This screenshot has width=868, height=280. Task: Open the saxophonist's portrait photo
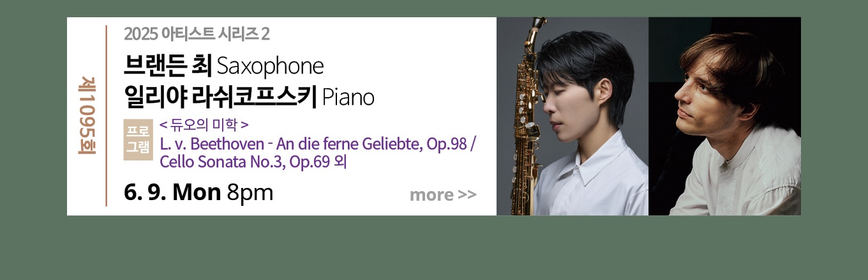pyautogui.click(x=572, y=116)
